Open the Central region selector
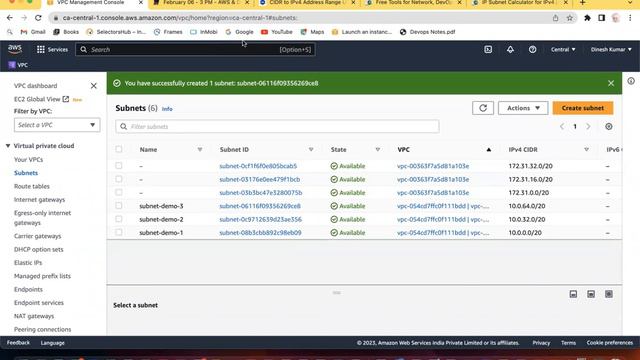The image size is (640, 360). coord(563,49)
